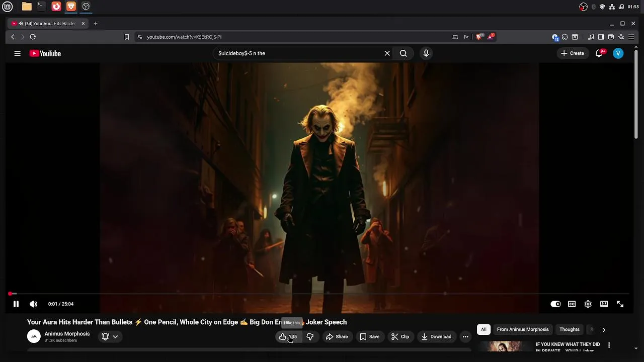
Task: Share the video
Action: (337, 337)
